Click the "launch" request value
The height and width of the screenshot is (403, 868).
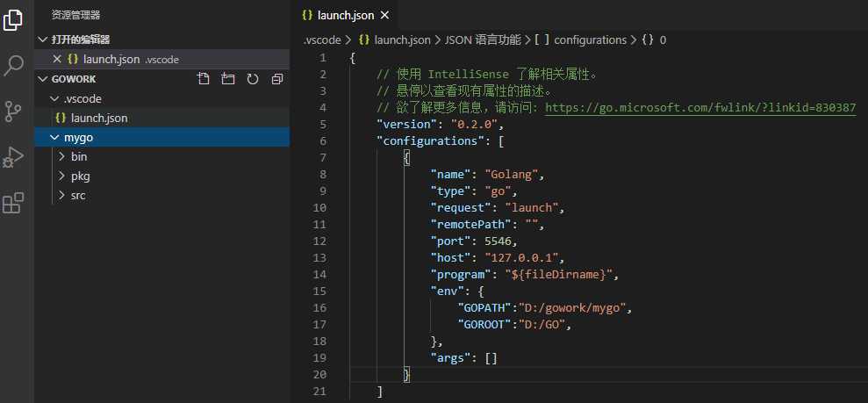pyautogui.click(x=532, y=207)
